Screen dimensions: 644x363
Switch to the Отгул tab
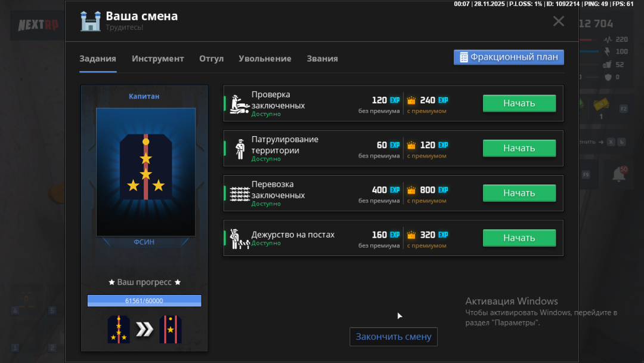(x=211, y=59)
